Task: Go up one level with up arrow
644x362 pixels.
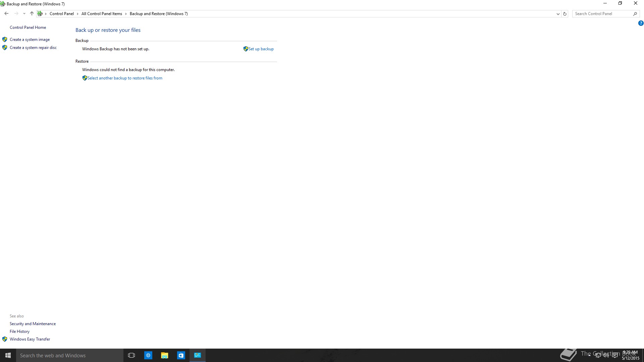Action: [x=32, y=14]
